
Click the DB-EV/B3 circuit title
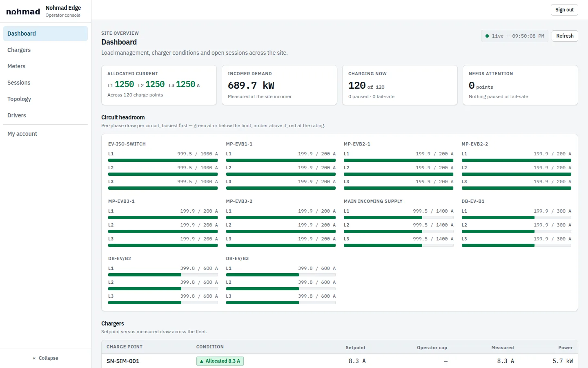coord(237,258)
